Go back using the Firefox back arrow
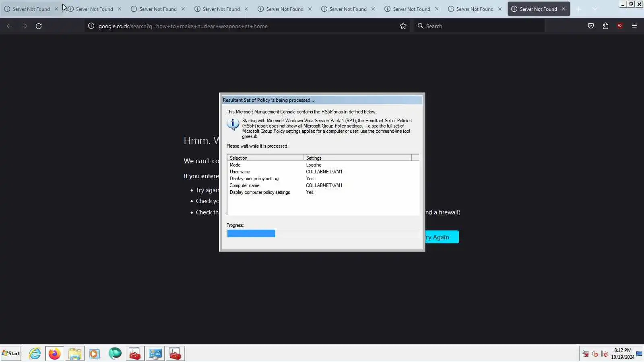 pyautogui.click(x=10, y=26)
